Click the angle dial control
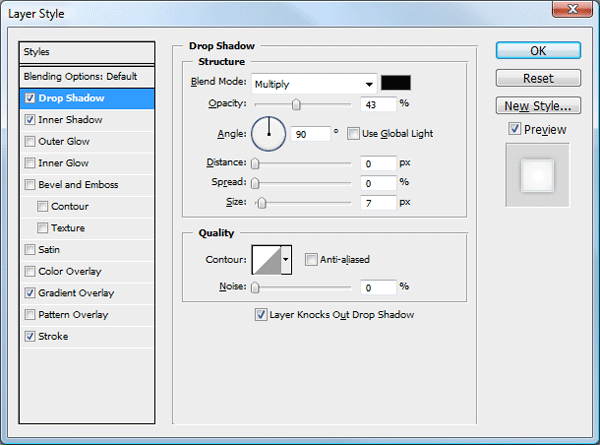Image resolution: width=600 pixels, height=445 pixels. point(268,134)
